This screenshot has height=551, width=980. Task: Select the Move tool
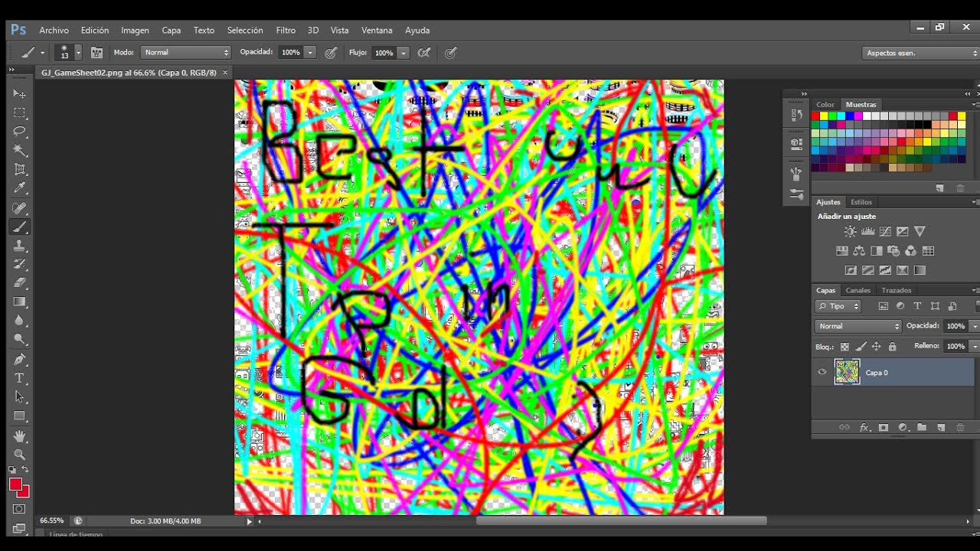(x=20, y=93)
